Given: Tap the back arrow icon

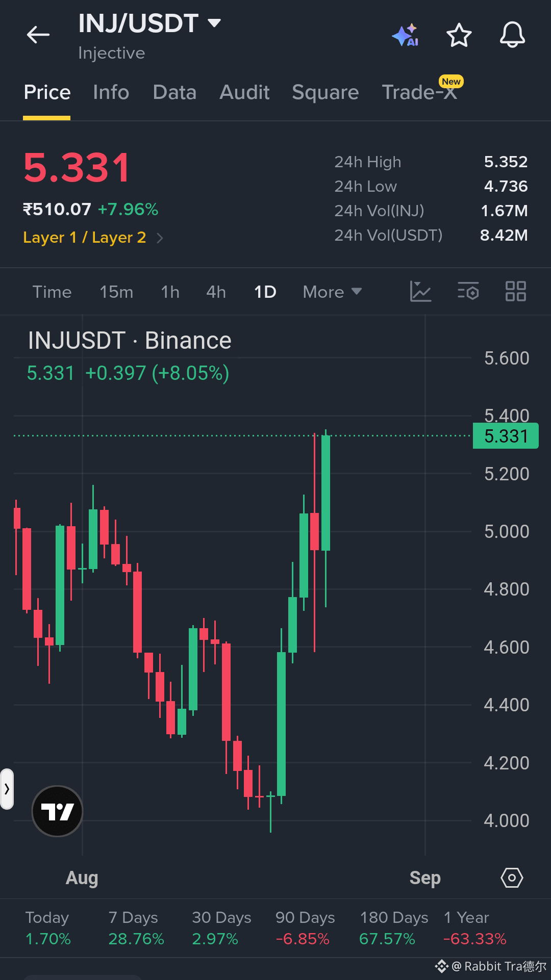Looking at the screenshot, I should click(38, 35).
